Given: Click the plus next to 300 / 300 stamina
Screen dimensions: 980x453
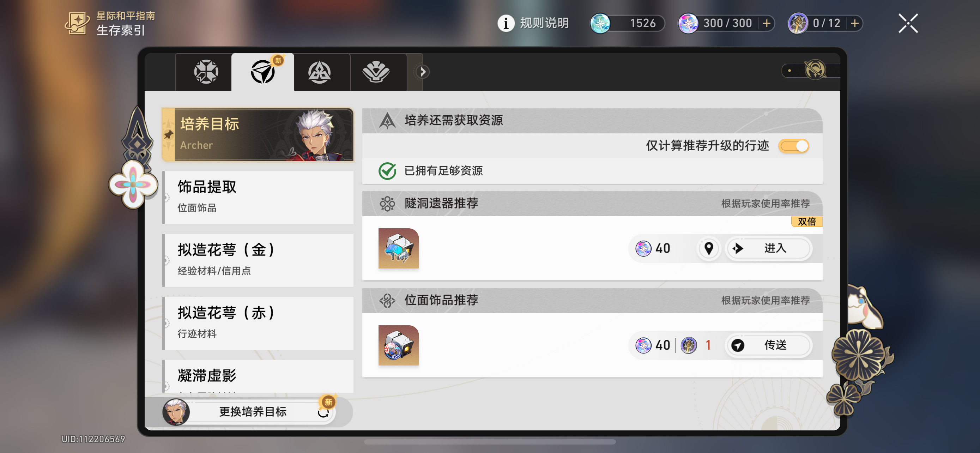Looking at the screenshot, I should pos(767,24).
